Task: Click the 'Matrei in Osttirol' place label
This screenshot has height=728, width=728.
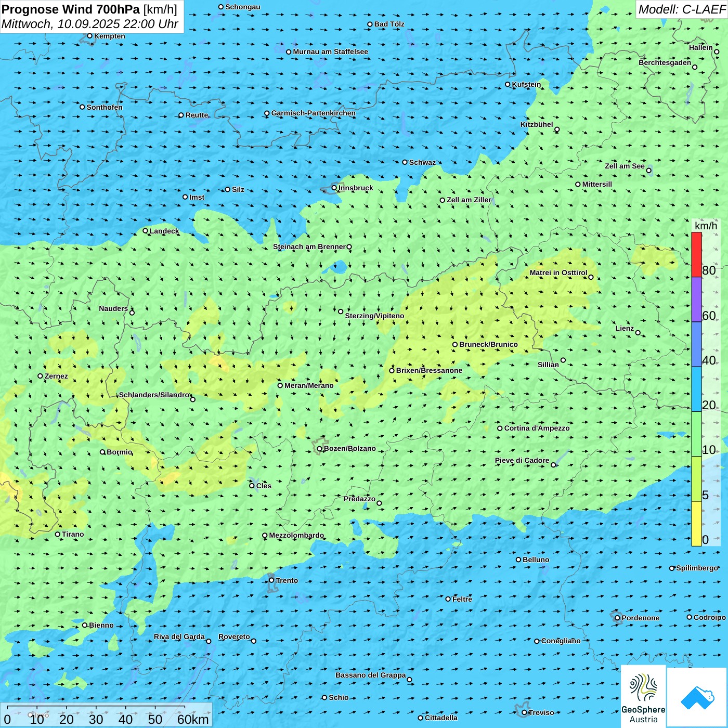Action: (558, 272)
